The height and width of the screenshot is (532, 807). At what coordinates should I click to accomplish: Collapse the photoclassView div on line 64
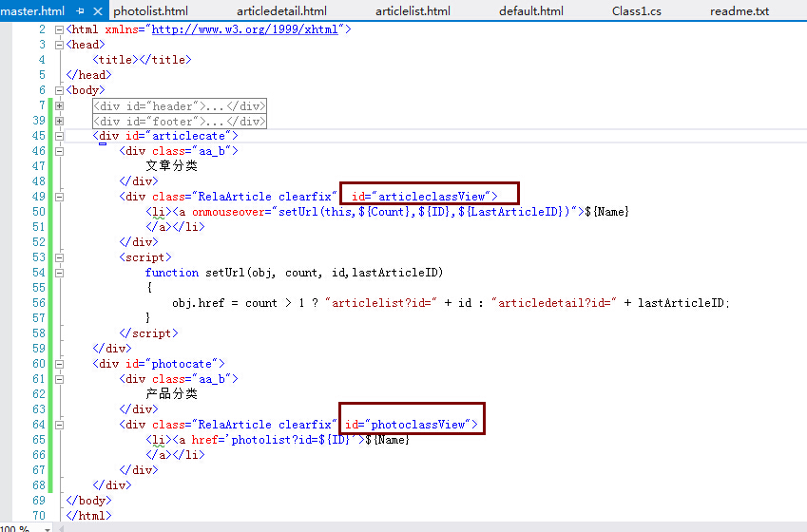pyautogui.click(x=59, y=425)
